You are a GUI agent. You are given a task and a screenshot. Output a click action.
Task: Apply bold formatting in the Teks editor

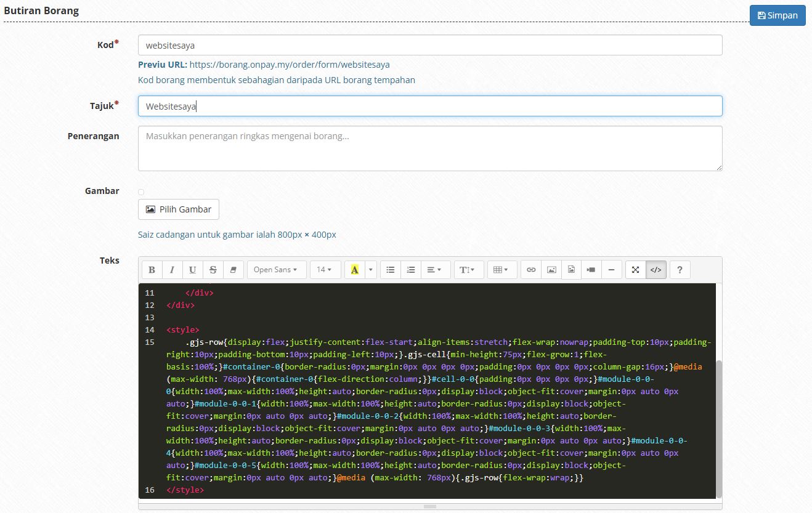[x=152, y=269]
